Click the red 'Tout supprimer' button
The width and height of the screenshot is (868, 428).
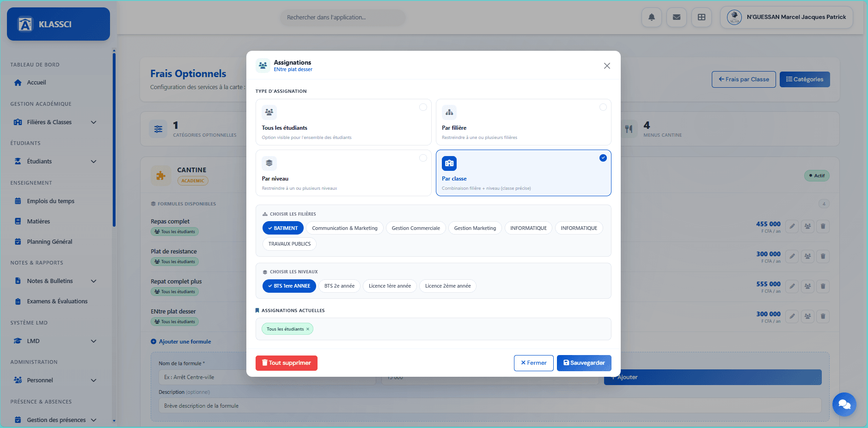pos(286,363)
